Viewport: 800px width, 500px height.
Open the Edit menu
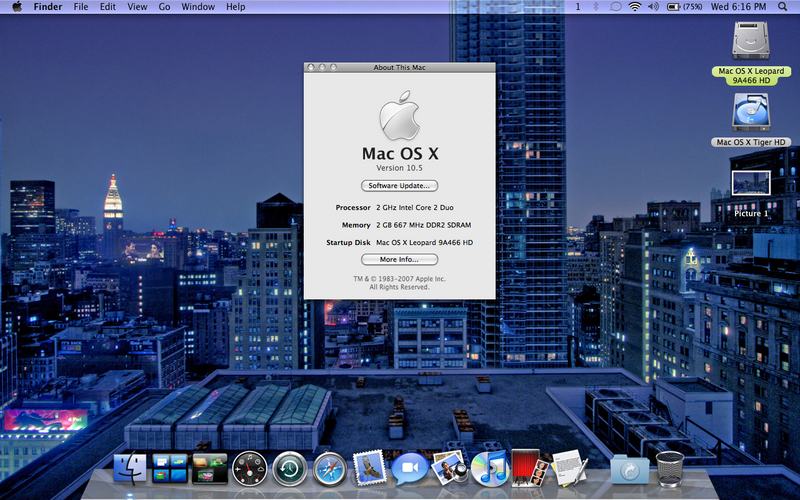[x=108, y=7]
